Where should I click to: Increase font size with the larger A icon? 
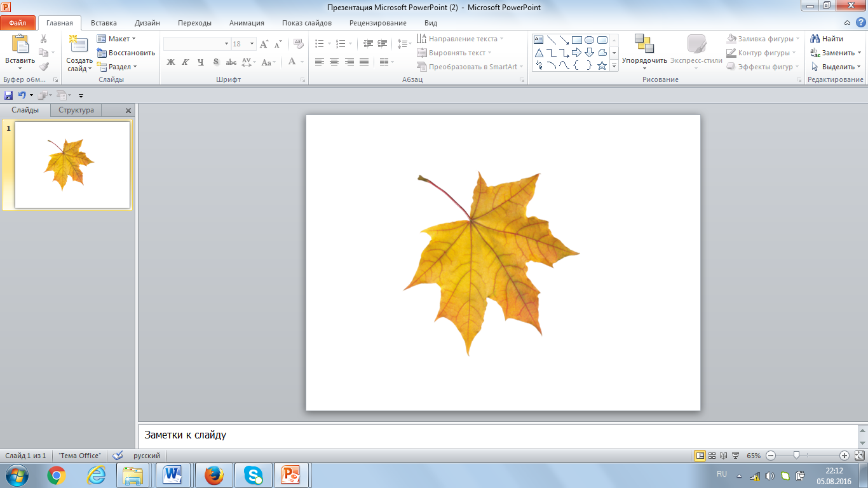(264, 44)
